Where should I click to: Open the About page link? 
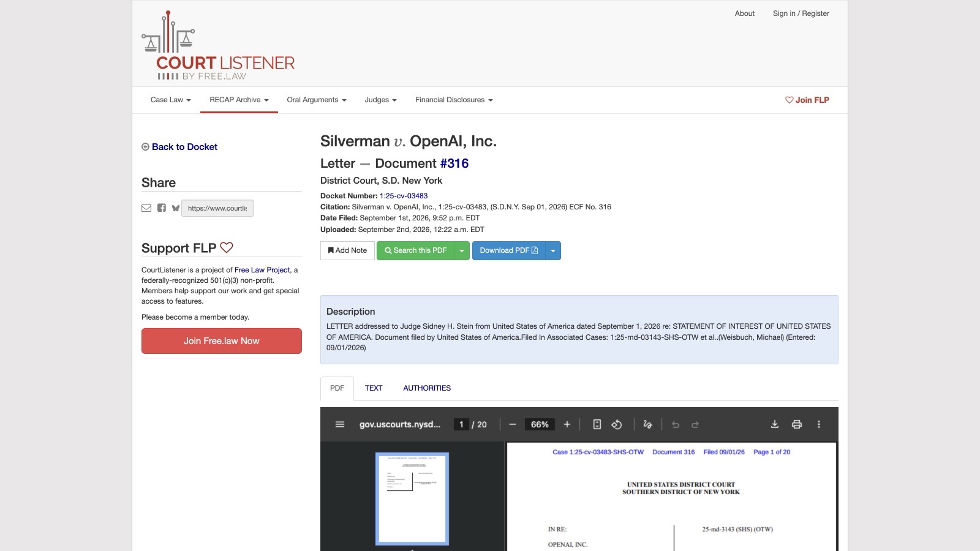click(745, 13)
